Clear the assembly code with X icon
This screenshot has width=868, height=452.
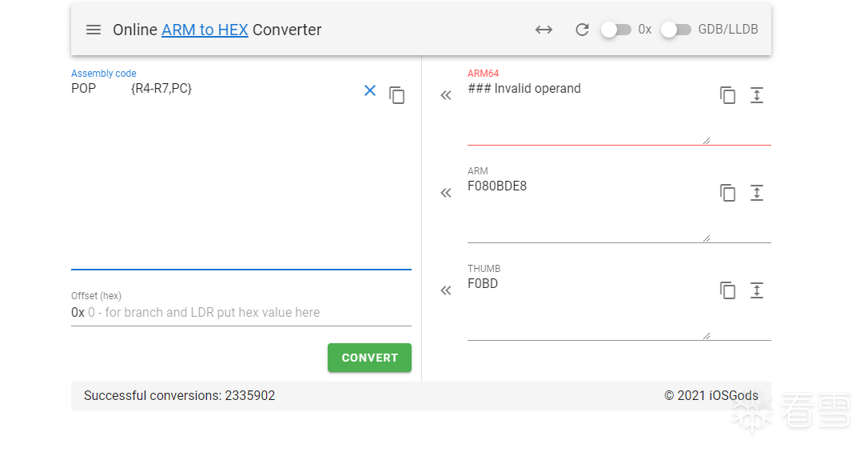370,91
